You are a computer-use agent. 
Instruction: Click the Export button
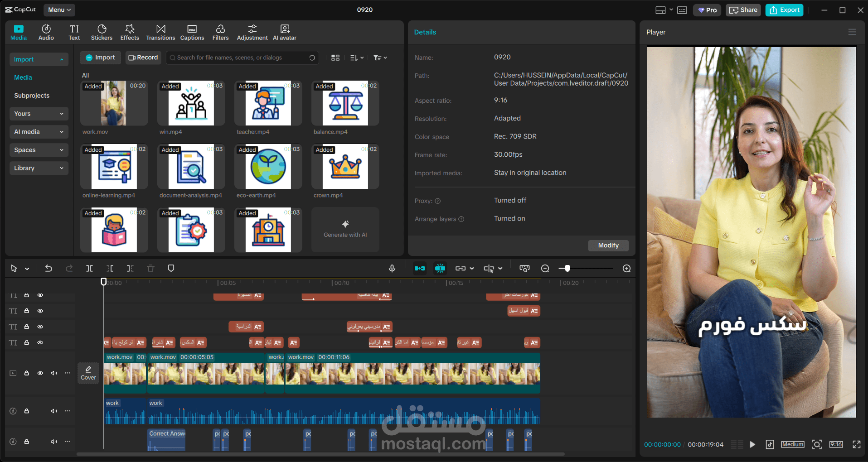[x=784, y=10]
